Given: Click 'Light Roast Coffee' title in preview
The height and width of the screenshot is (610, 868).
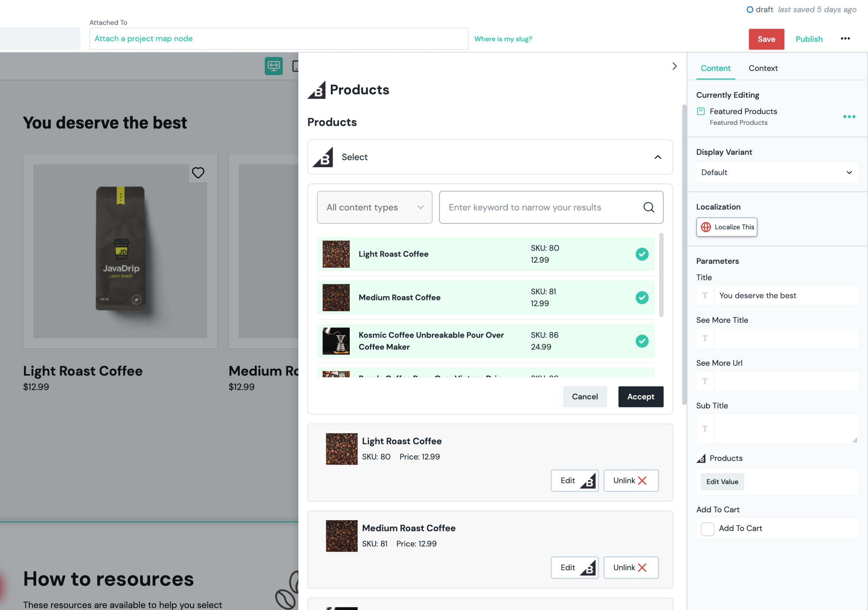Looking at the screenshot, I should pyautogui.click(x=83, y=371).
